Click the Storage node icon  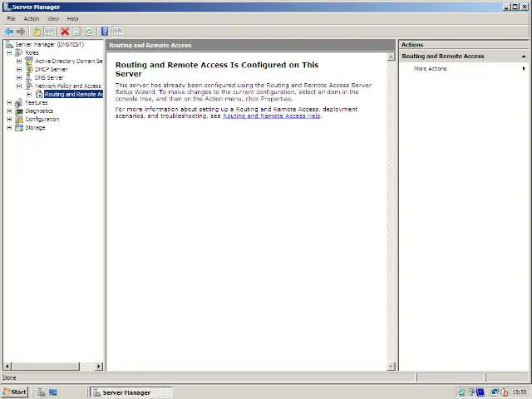click(19, 127)
